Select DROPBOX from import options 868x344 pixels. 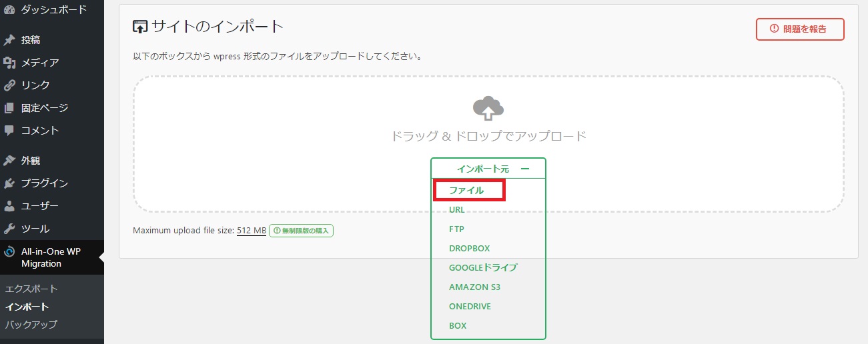pyautogui.click(x=470, y=249)
